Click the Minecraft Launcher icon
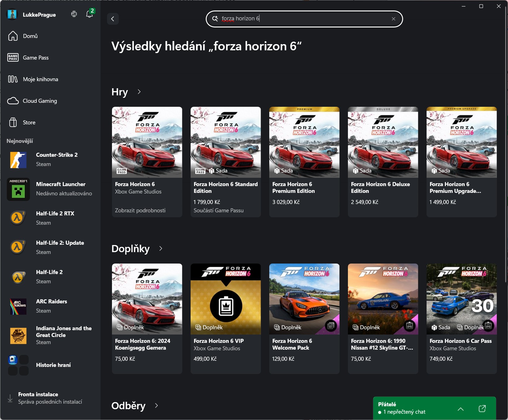508x420 pixels. 18,189
